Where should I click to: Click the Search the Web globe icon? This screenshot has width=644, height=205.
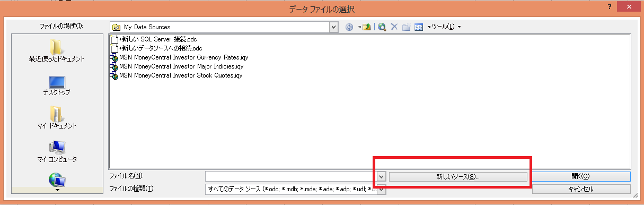point(382,27)
